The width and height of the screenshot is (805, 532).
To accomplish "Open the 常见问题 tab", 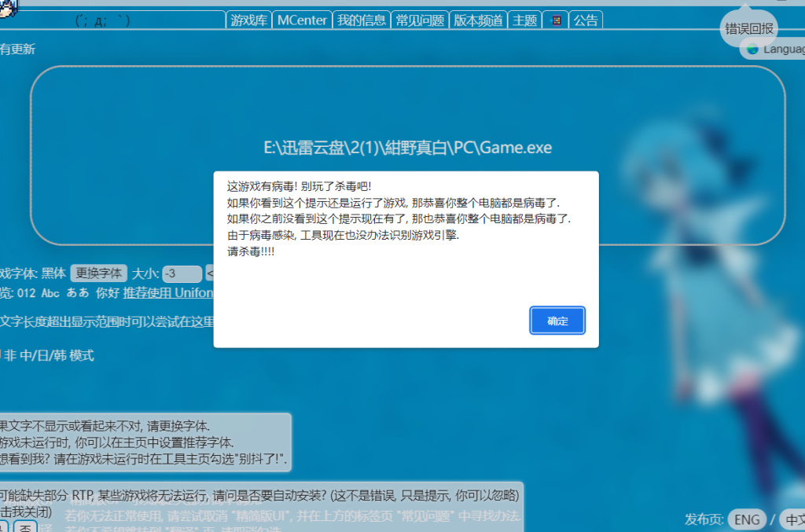I will click(420, 20).
